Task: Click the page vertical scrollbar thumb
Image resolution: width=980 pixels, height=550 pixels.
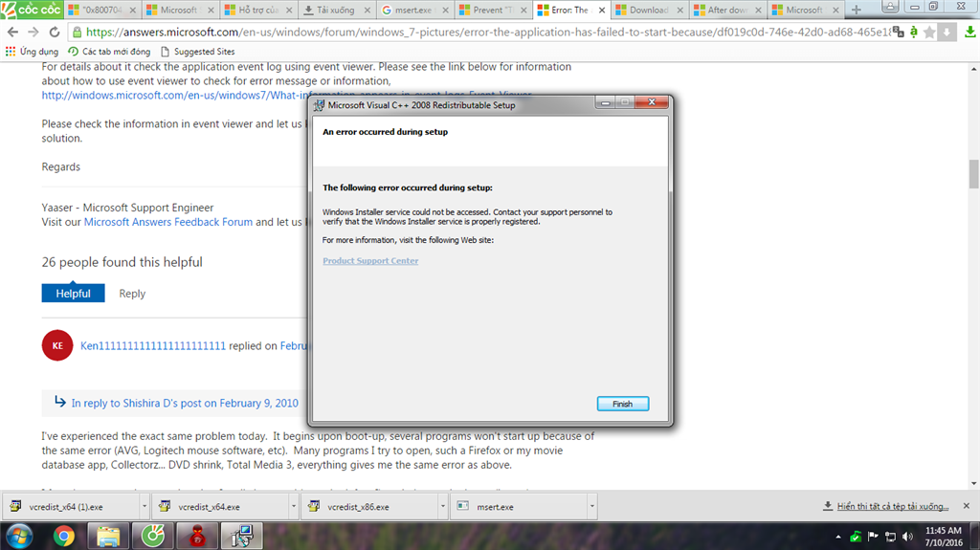Action: coord(973,174)
